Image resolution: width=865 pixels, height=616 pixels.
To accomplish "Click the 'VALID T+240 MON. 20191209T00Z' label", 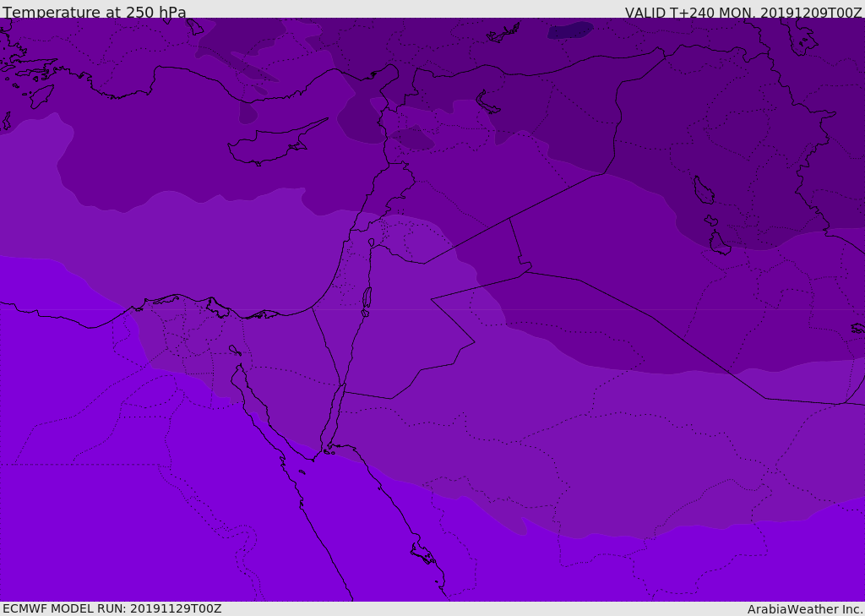I will coord(743,12).
